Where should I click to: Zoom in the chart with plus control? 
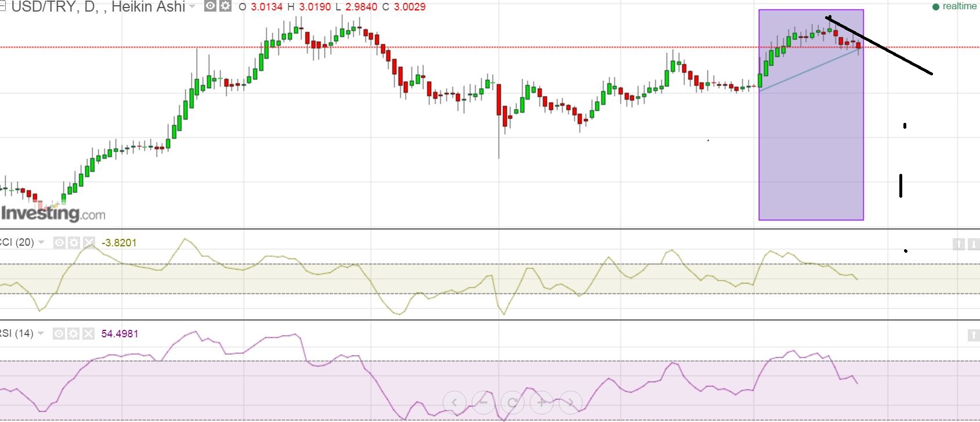[541, 402]
